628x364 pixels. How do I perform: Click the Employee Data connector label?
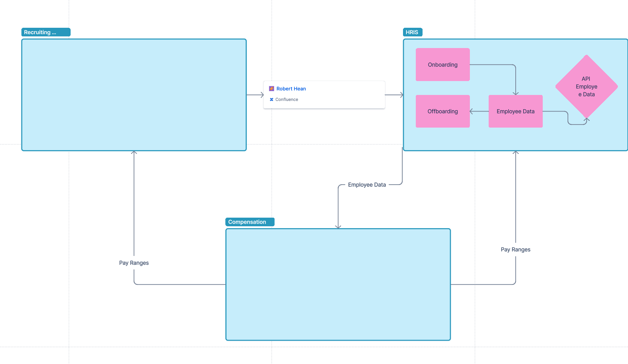pyautogui.click(x=367, y=185)
